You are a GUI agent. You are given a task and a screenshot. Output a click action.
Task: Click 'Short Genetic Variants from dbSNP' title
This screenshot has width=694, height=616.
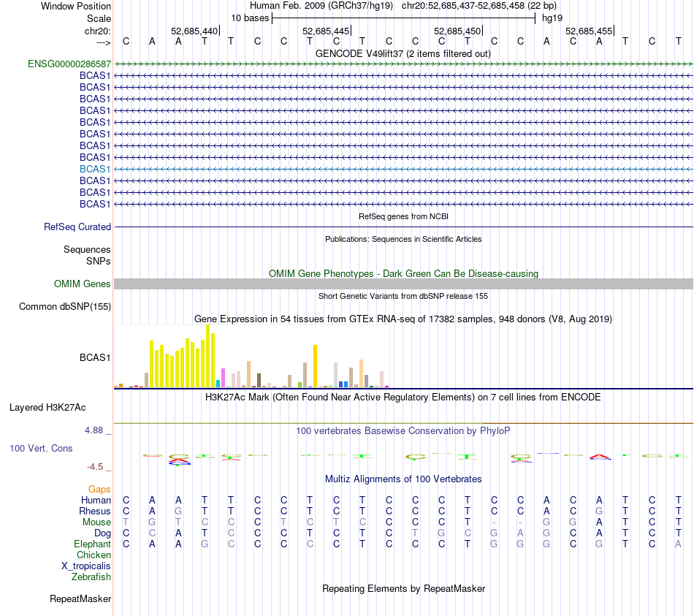403,296
